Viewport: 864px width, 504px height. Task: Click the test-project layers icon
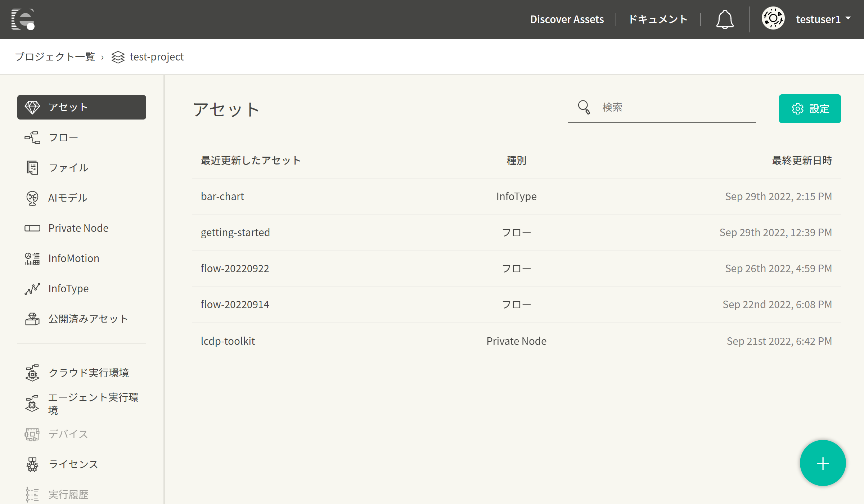[x=118, y=57]
